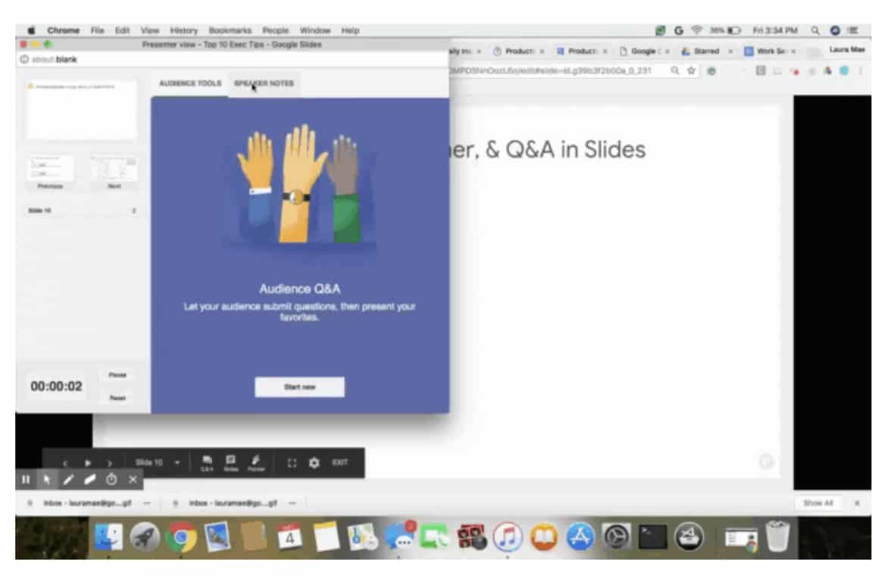Open presentation settings gear icon
Image resolution: width=888 pixels, height=588 pixels.
tap(314, 463)
